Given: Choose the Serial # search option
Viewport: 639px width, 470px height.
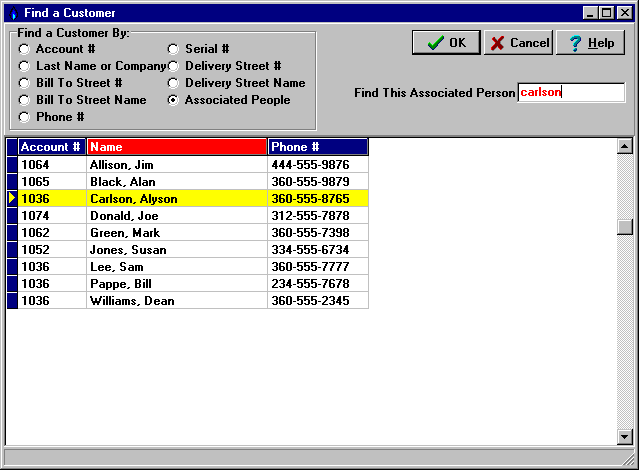Looking at the screenshot, I should tap(173, 49).
